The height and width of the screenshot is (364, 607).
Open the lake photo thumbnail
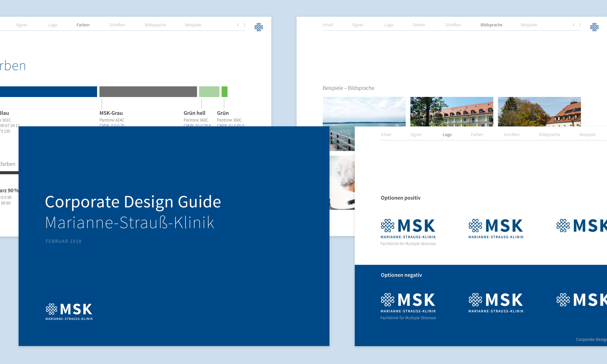(364, 112)
